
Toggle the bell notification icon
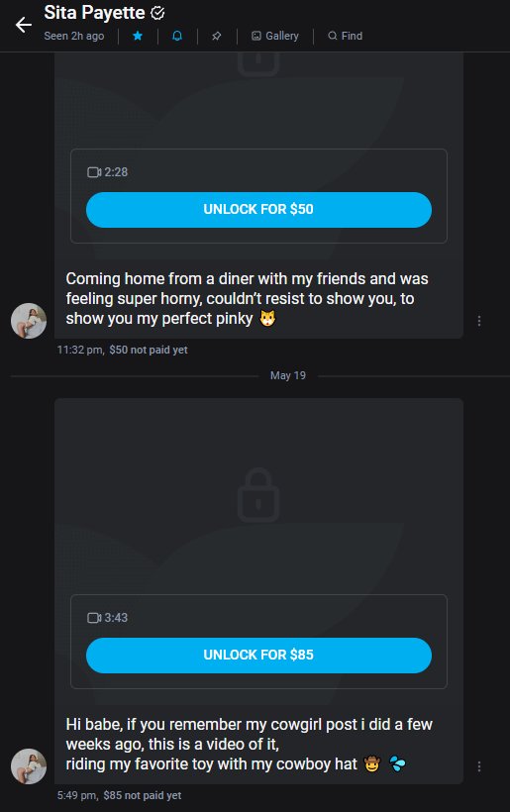[x=177, y=36]
